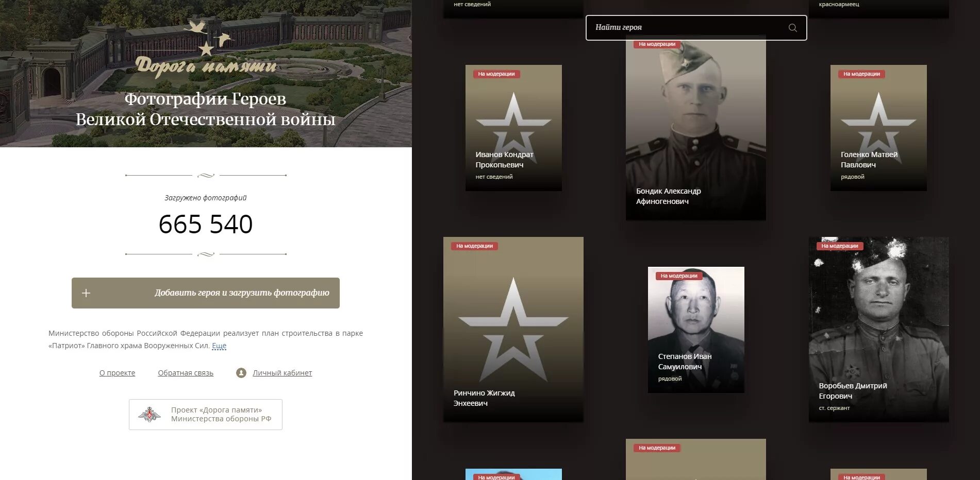
Task: Click the Проект «Дорога памяти» Министерства обороны banner
Action: [206, 415]
